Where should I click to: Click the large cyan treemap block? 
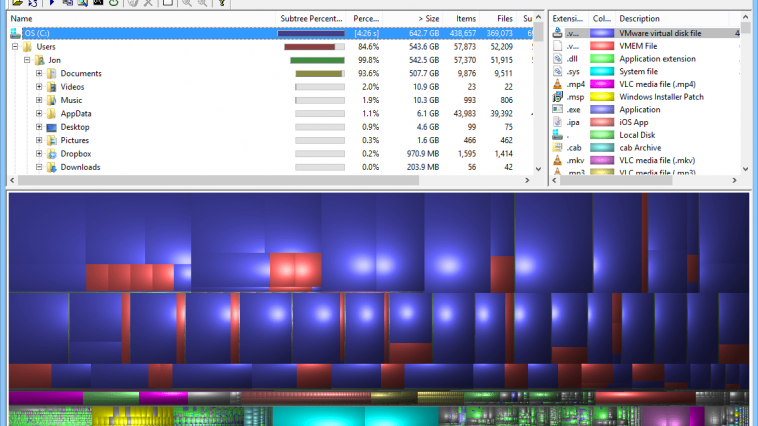point(320,416)
